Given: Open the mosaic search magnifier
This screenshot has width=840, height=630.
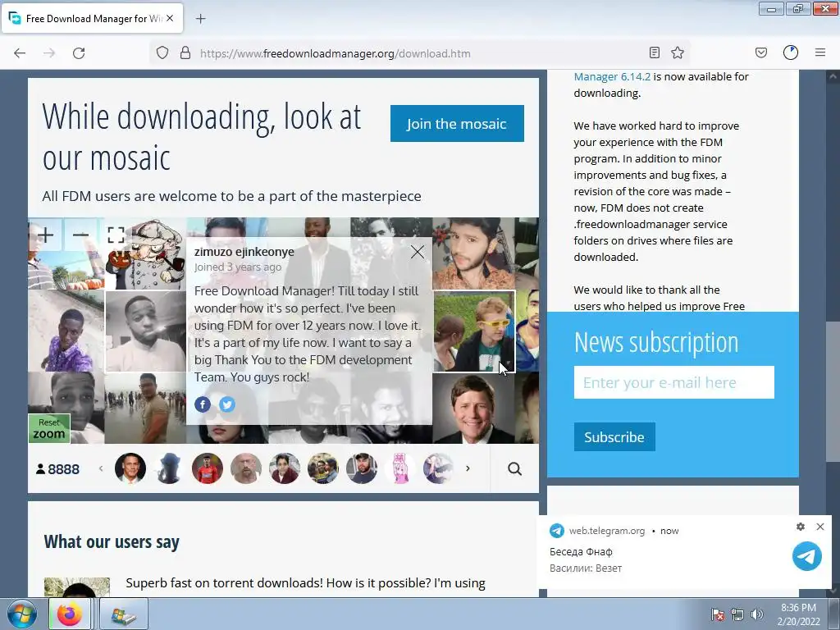Looking at the screenshot, I should coord(515,468).
